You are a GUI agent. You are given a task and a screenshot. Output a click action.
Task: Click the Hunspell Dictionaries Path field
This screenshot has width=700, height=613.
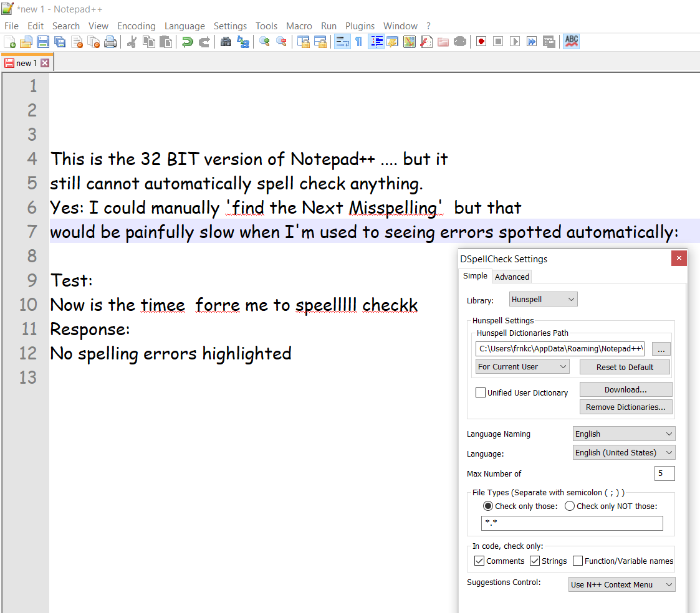point(560,348)
